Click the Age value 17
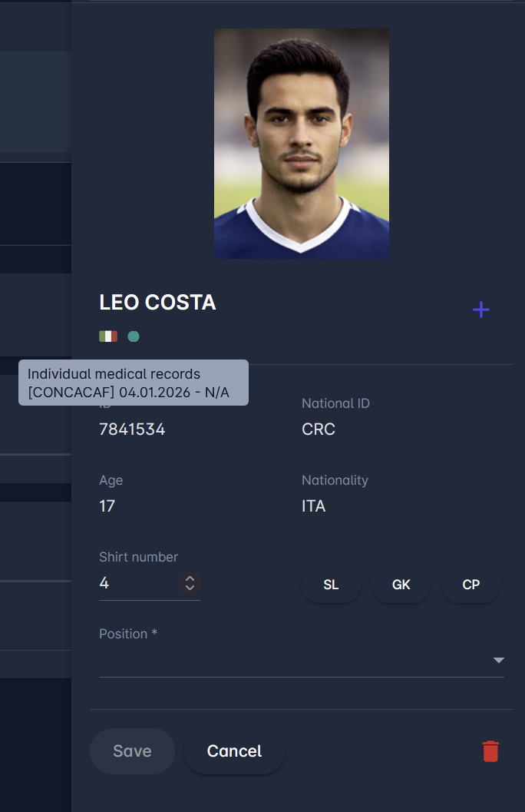The width and height of the screenshot is (525, 812). click(x=107, y=506)
